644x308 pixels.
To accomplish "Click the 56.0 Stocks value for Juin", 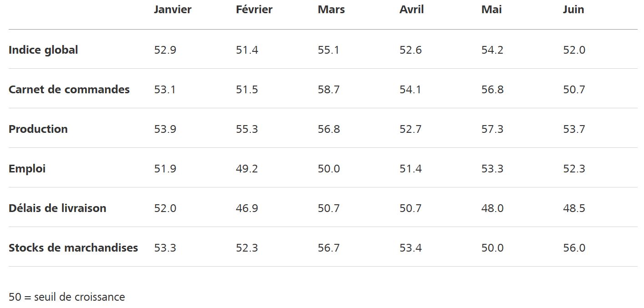I will (x=574, y=248).
